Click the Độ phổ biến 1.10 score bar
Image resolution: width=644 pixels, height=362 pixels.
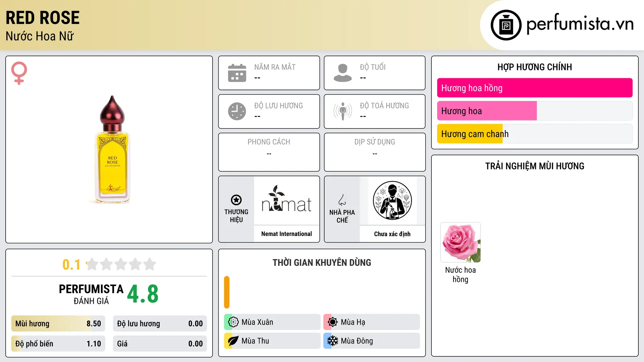[58, 344]
